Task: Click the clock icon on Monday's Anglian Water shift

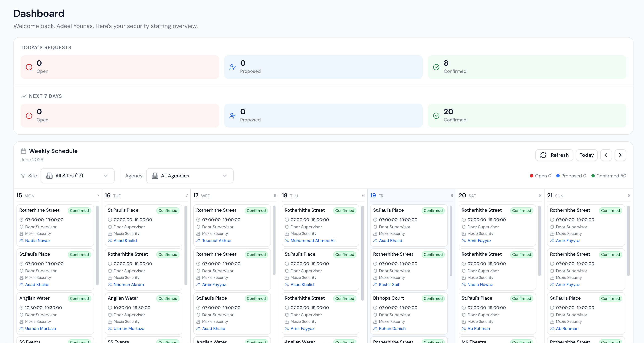Action: pyautogui.click(x=21, y=308)
